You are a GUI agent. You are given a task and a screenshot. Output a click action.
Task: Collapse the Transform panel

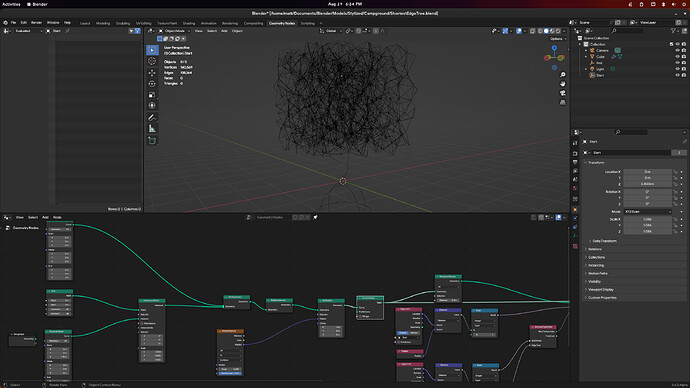point(596,163)
